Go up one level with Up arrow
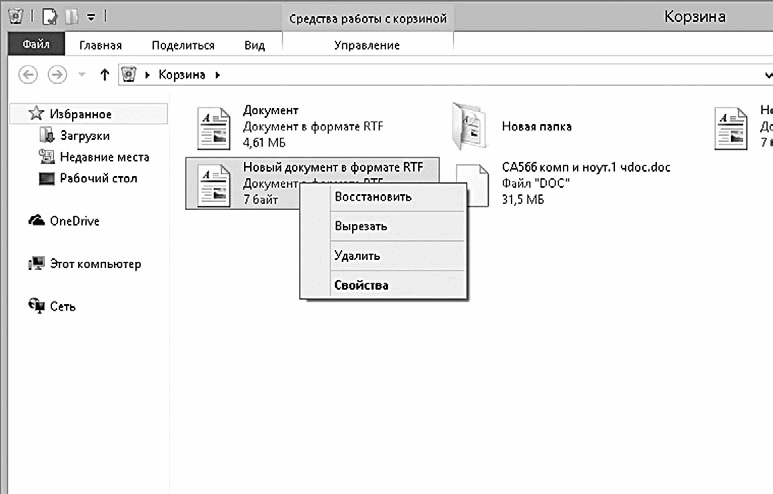773x494 pixels. 104,75
